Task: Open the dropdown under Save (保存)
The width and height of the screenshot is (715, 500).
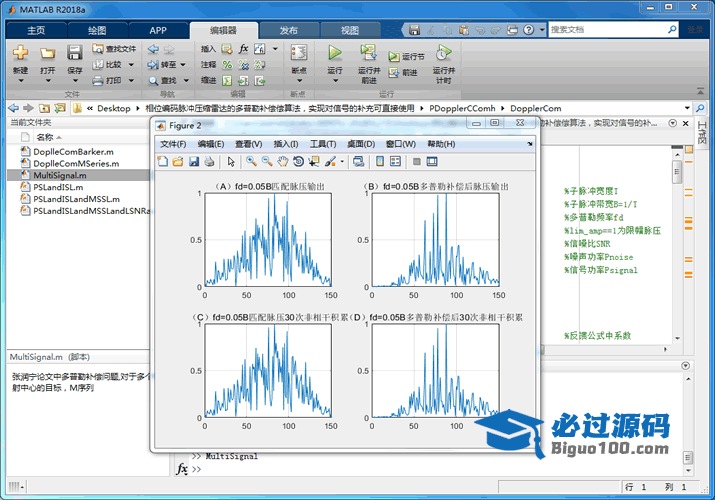Action: pyautogui.click(x=75, y=81)
